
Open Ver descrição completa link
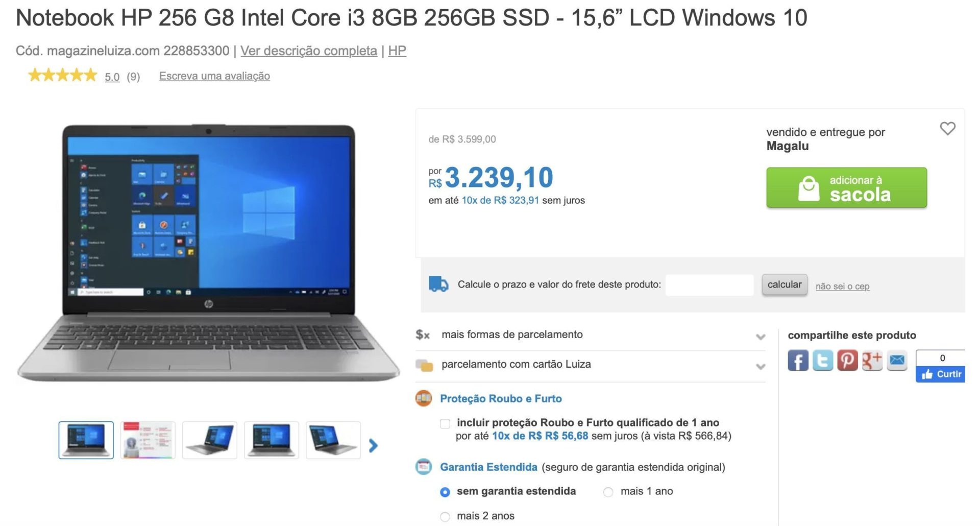pyautogui.click(x=309, y=51)
